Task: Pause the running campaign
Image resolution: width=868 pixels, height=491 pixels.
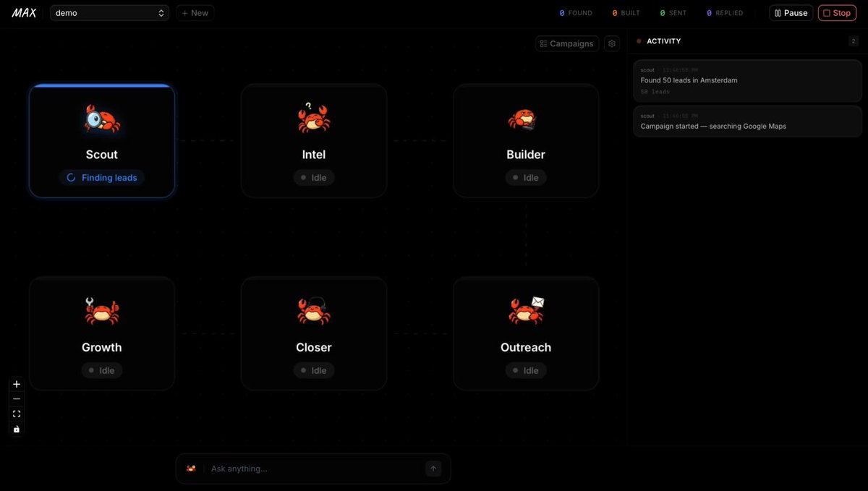Action: [x=791, y=13]
